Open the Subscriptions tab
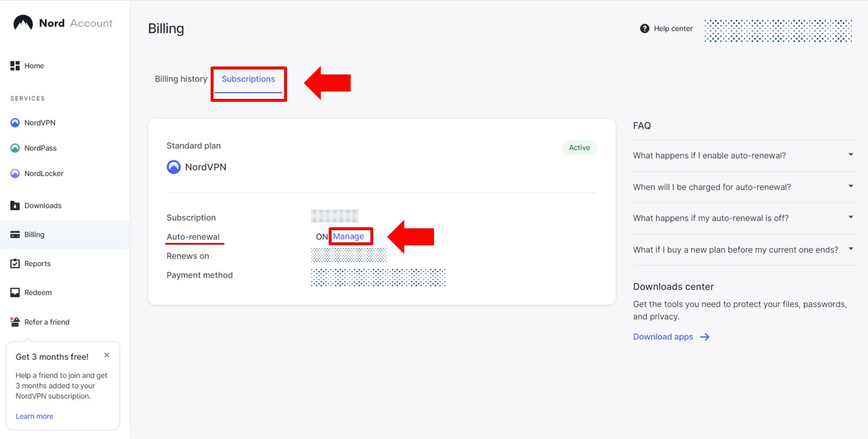 248,79
